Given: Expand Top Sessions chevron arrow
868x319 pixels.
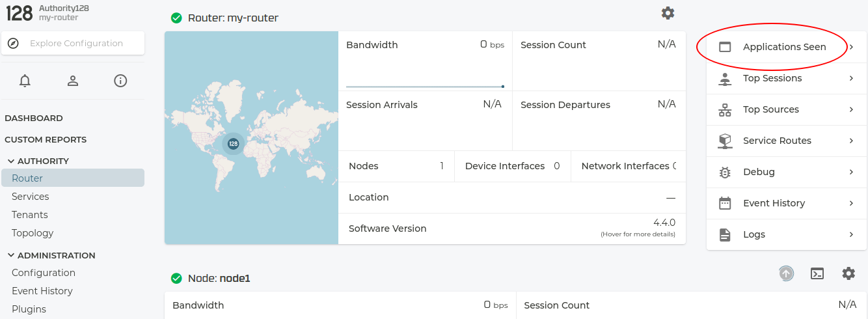Looking at the screenshot, I should (851, 78).
